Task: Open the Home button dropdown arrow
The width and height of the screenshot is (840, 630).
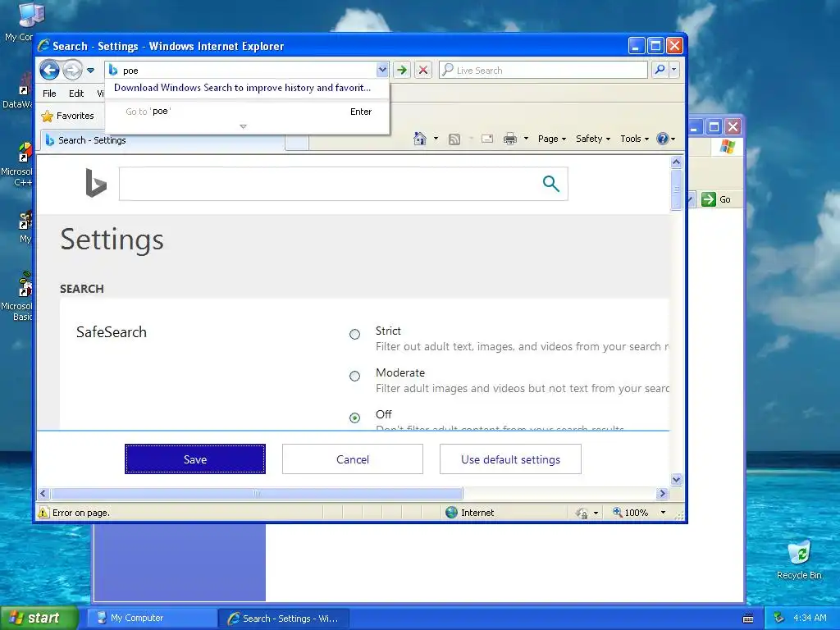Action: 436,139
